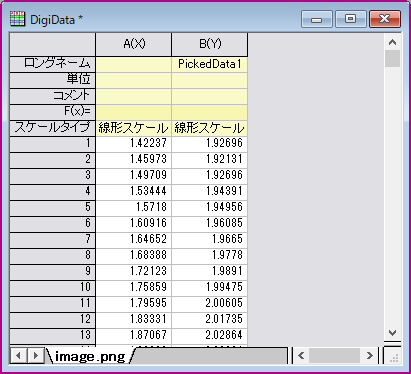Click cell value 1.5718

[134, 208]
